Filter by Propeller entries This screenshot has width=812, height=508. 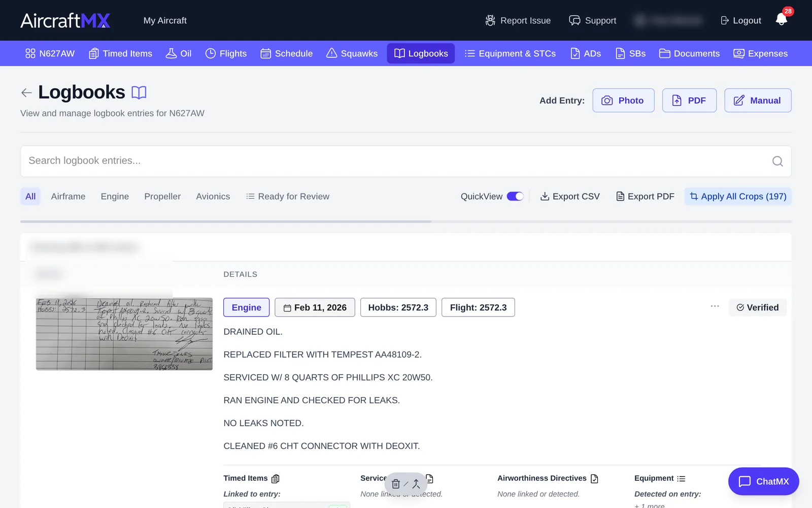pyautogui.click(x=162, y=197)
